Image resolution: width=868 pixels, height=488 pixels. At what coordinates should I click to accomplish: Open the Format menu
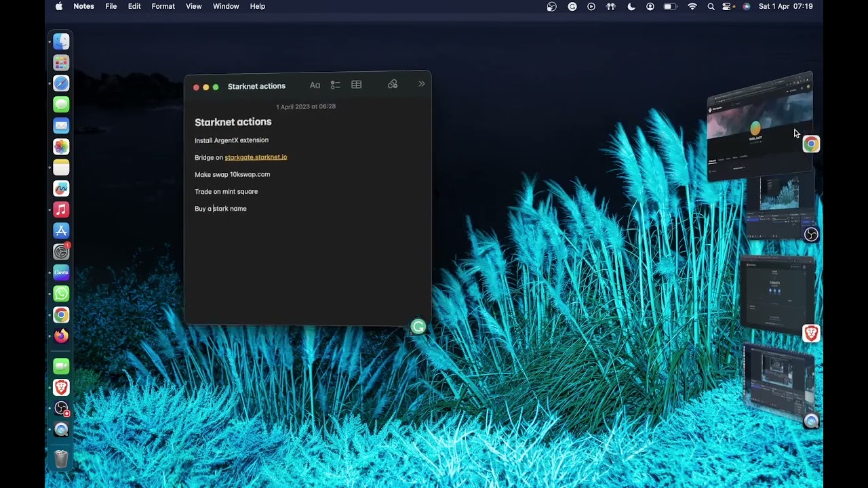163,6
